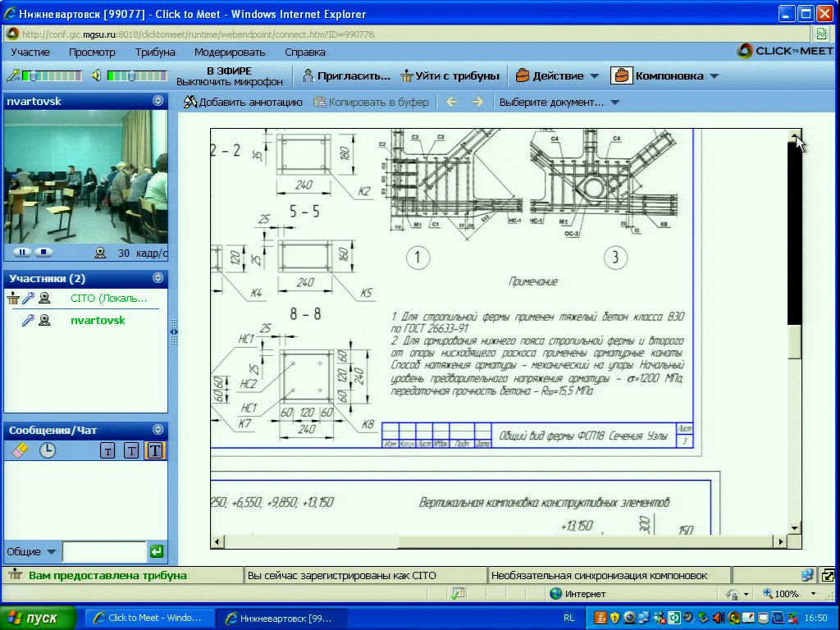Image resolution: width=840 pixels, height=630 pixels.
Task: Click the document horizontal scrollbar right arrow
Action: pyautogui.click(x=781, y=541)
